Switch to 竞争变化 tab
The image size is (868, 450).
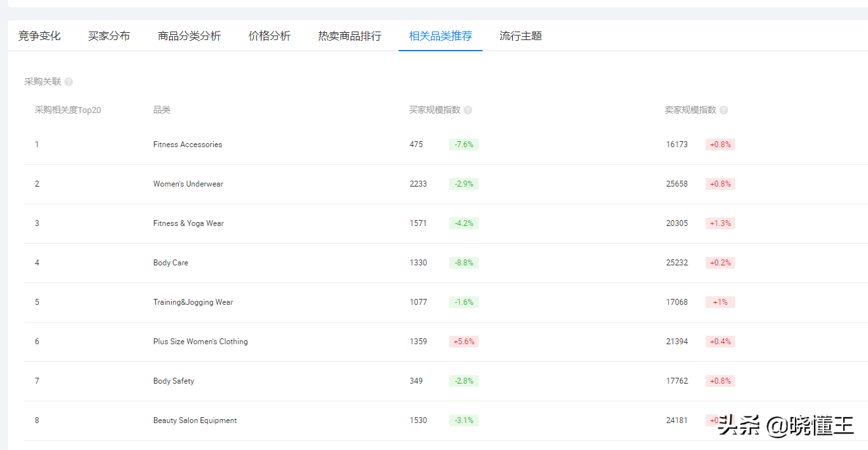(39, 36)
